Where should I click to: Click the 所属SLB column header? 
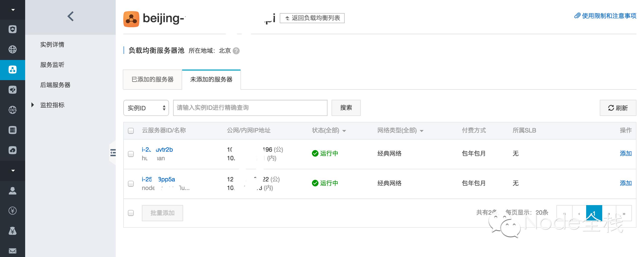click(524, 131)
